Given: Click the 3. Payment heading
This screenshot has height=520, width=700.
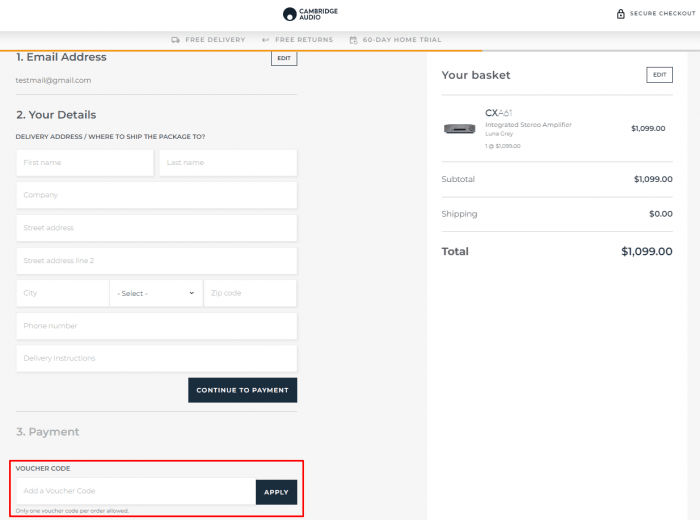Looking at the screenshot, I should coord(48,432).
